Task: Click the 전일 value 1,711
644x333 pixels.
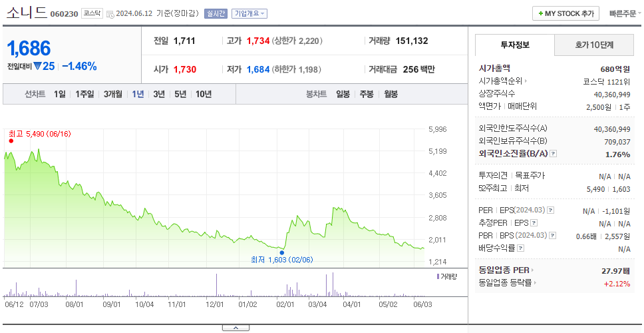Action: coord(184,41)
